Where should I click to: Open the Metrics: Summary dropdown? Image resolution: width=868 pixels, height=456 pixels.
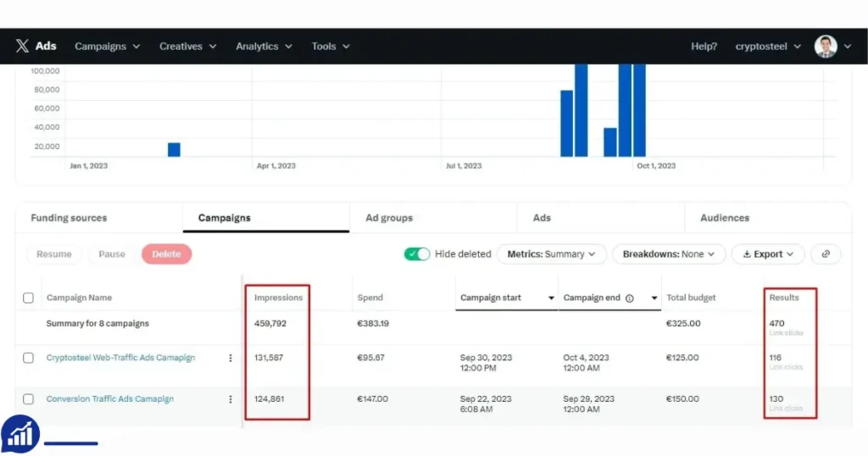pos(551,254)
